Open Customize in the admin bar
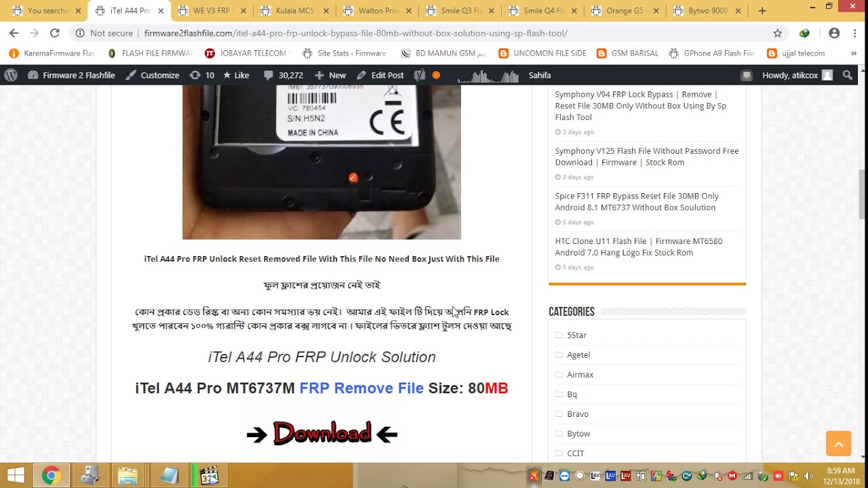This screenshot has height=488, width=868. (x=153, y=75)
